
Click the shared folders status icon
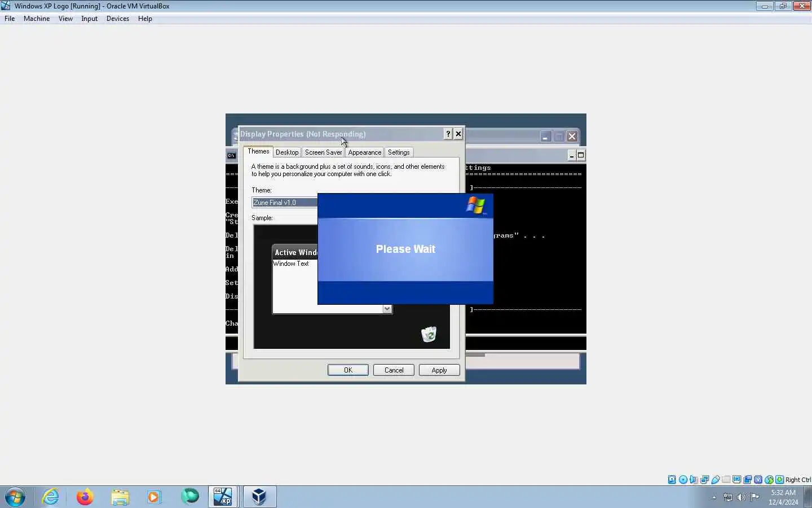coord(726,480)
